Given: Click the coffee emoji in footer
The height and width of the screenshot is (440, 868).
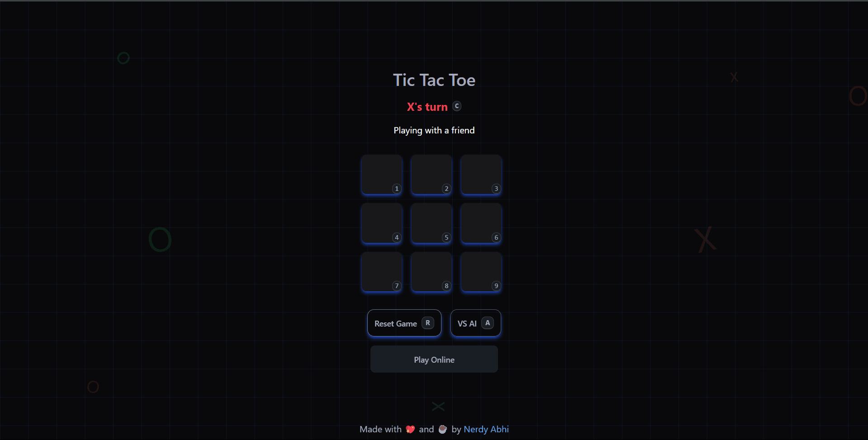Looking at the screenshot, I should (x=442, y=429).
